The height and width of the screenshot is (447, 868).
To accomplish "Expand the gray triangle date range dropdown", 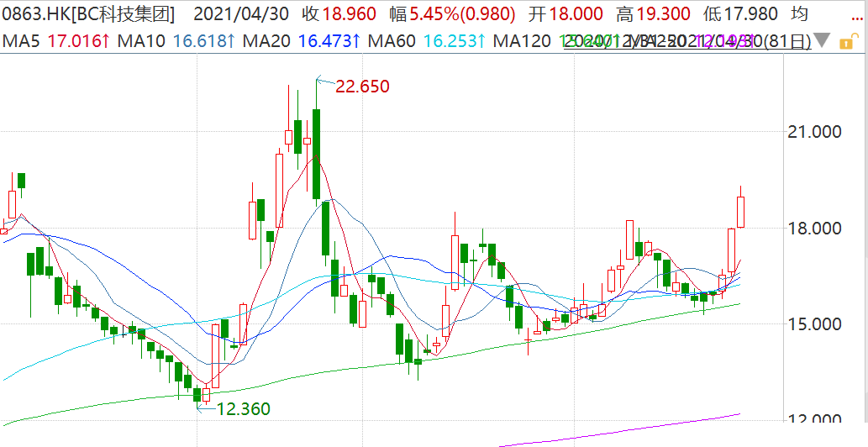I will (x=823, y=40).
